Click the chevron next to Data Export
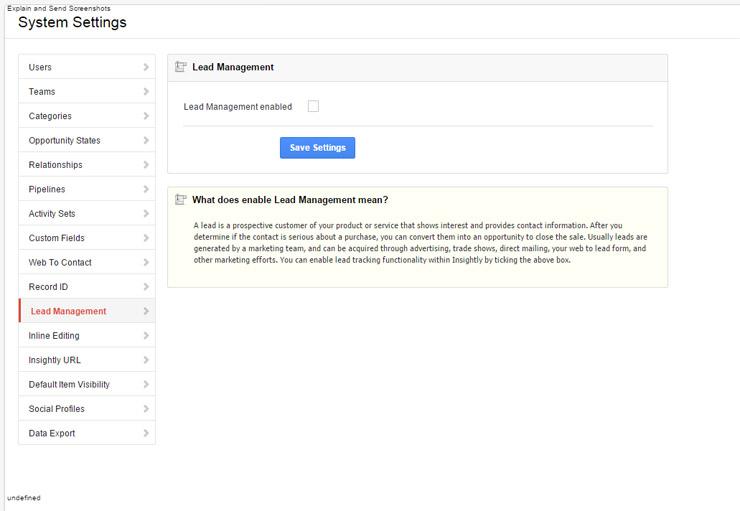740x511 pixels. 146,433
